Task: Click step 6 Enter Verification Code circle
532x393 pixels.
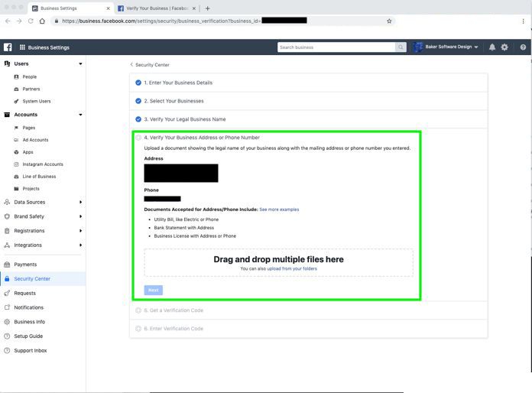Action: point(138,329)
